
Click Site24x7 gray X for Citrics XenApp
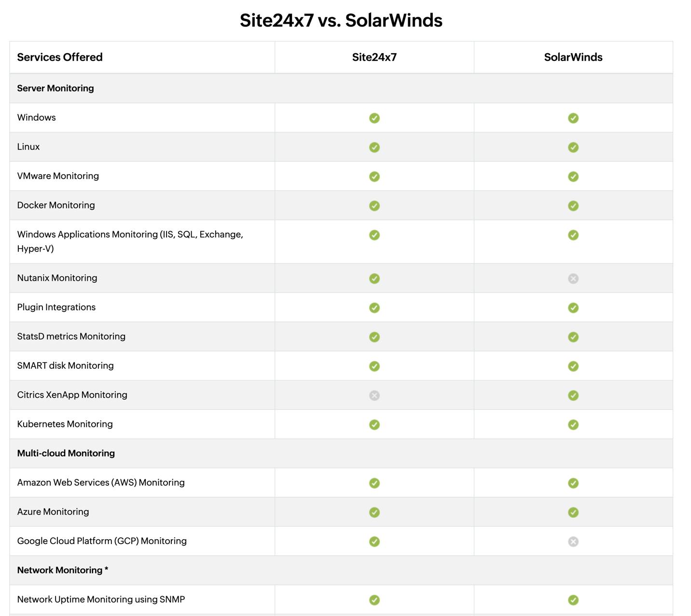[x=374, y=395]
